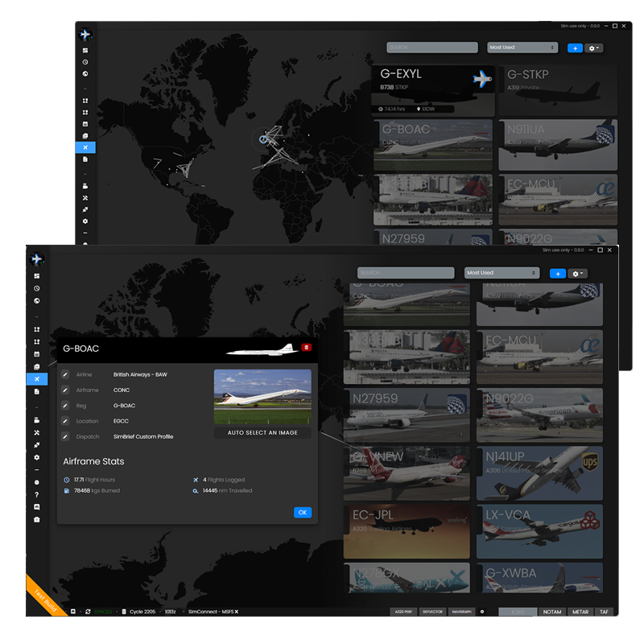Image resolution: width=644 pixels, height=644 pixels.
Task: Click the SKYVECTOR button in status bar
Action: click(x=432, y=612)
